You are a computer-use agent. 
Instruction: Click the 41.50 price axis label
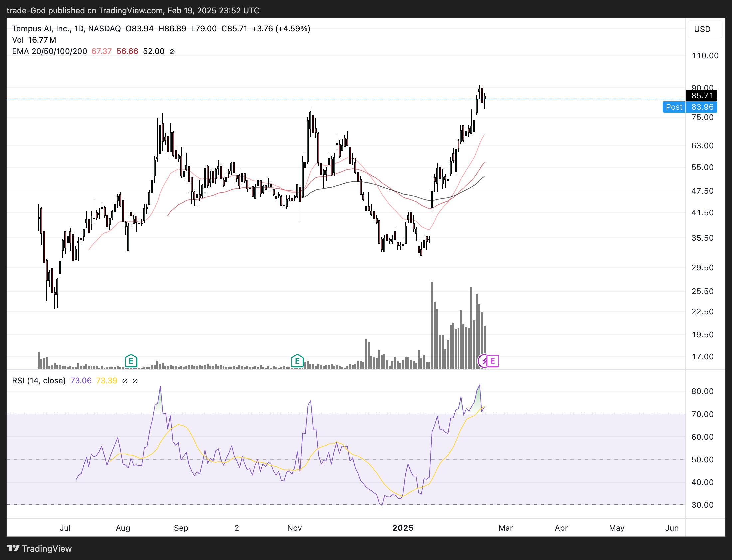703,213
